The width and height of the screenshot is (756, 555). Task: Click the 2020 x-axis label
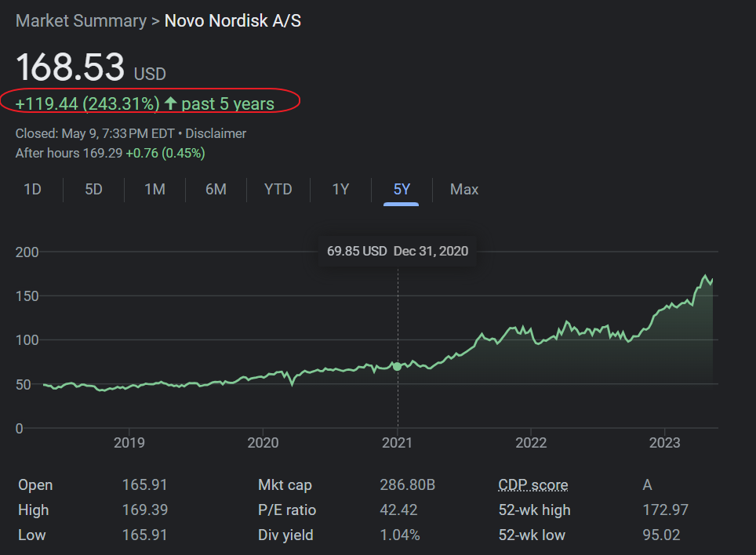tap(263, 443)
